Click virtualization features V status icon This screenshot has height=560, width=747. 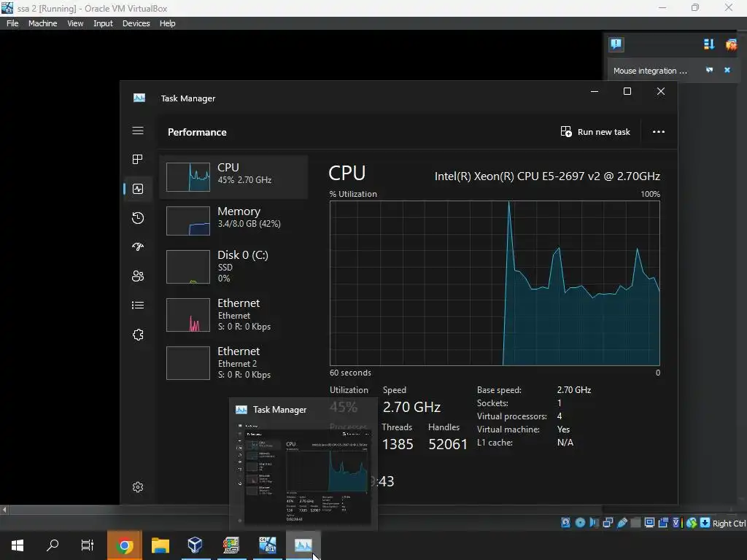(676, 522)
